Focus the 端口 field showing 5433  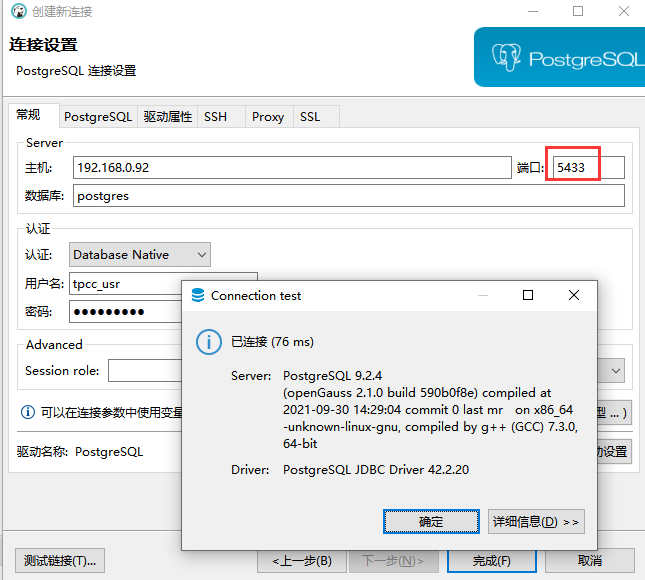coord(589,167)
